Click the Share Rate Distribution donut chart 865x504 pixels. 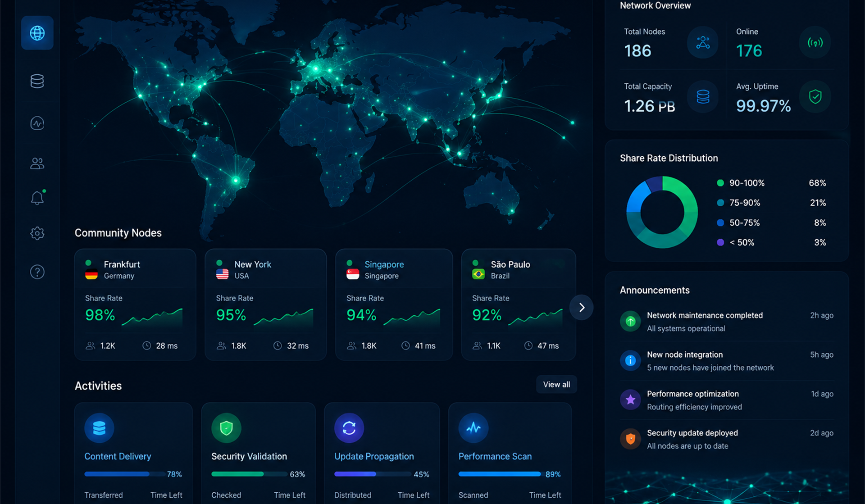click(x=662, y=212)
